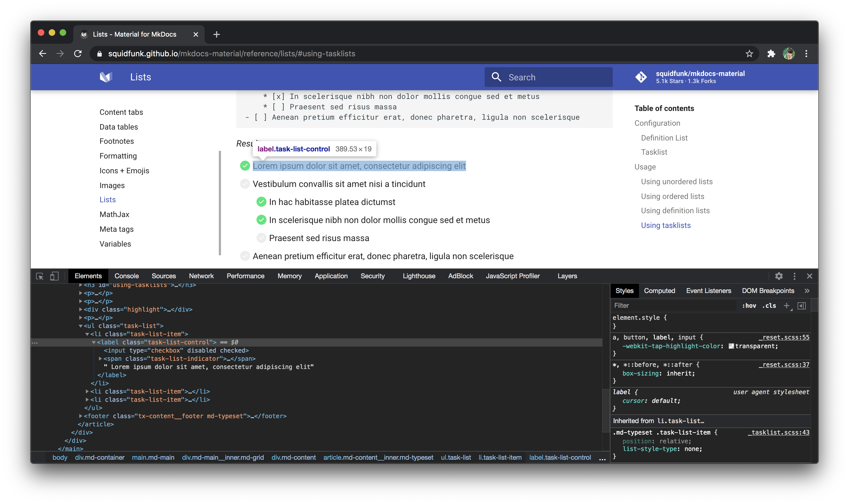849x504 pixels.
Task: Uncheck the In hac habitasse platea dictumst task
Action: tap(261, 202)
